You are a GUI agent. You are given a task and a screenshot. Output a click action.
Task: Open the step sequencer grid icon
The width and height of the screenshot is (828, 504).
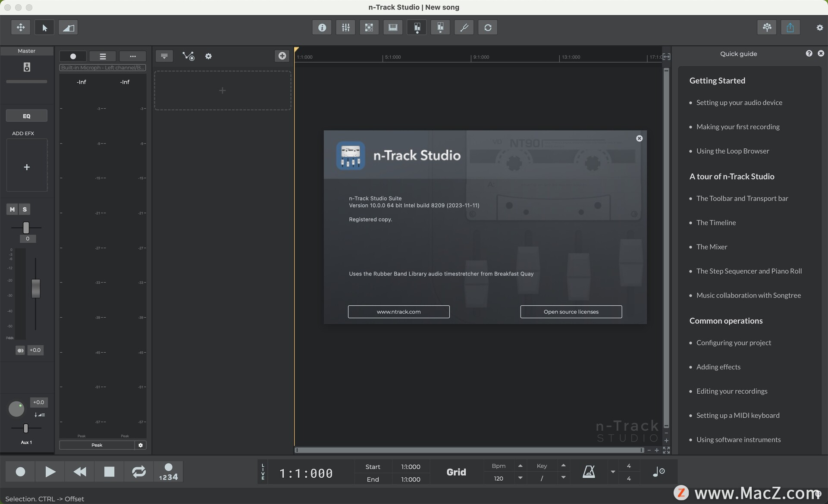point(369,28)
